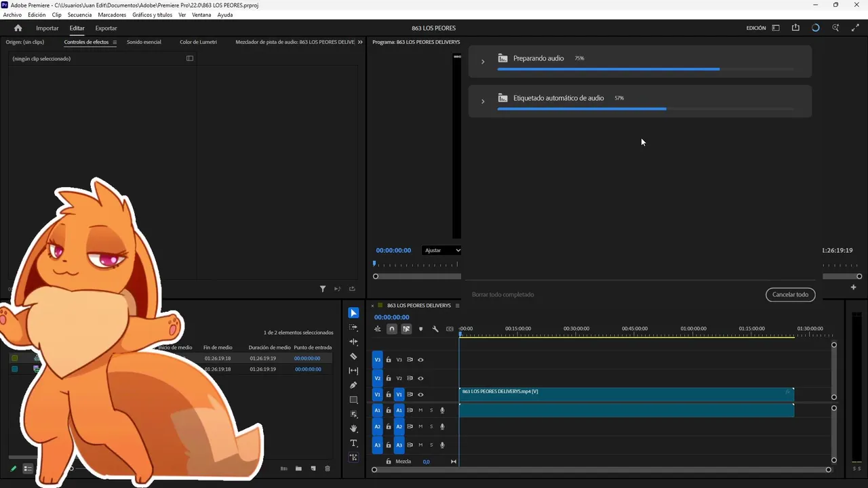Select the Ripple Edit tool

tap(353, 342)
